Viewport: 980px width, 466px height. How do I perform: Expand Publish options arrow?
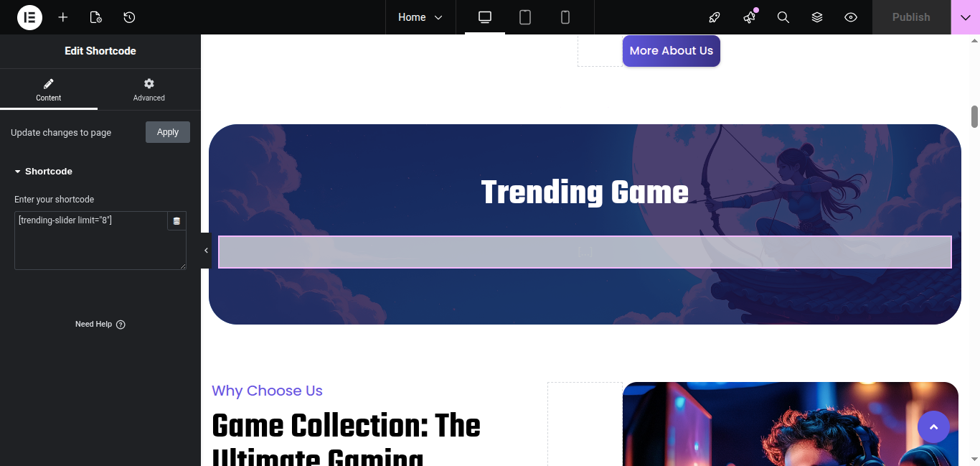(x=965, y=17)
